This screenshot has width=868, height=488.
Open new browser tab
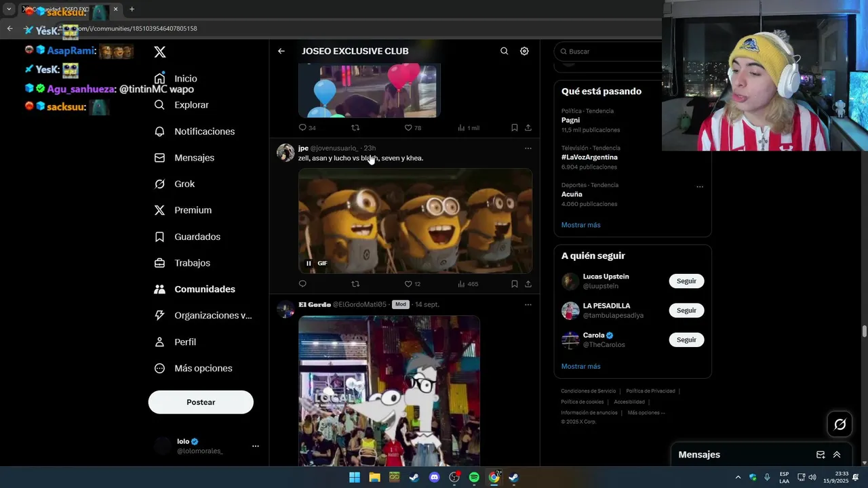coord(132,9)
